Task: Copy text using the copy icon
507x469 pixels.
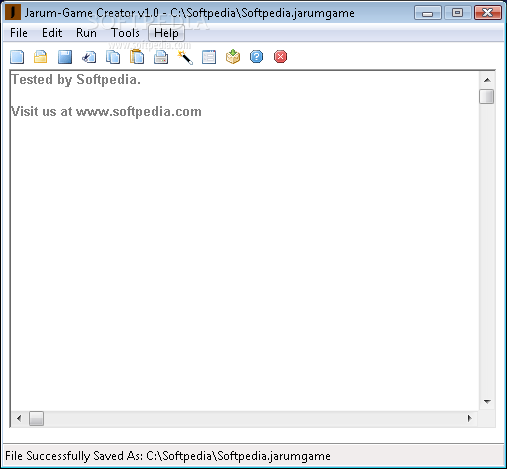Action: tap(113, 57)
